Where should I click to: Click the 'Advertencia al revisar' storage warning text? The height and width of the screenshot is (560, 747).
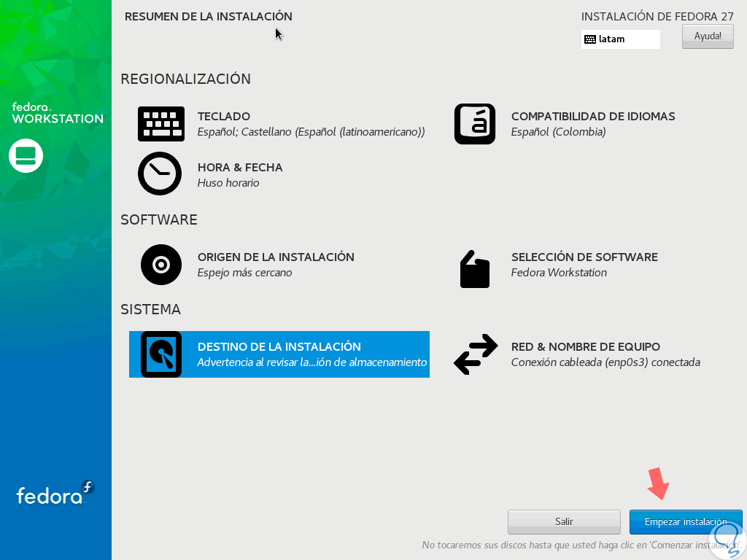point(312,362)
